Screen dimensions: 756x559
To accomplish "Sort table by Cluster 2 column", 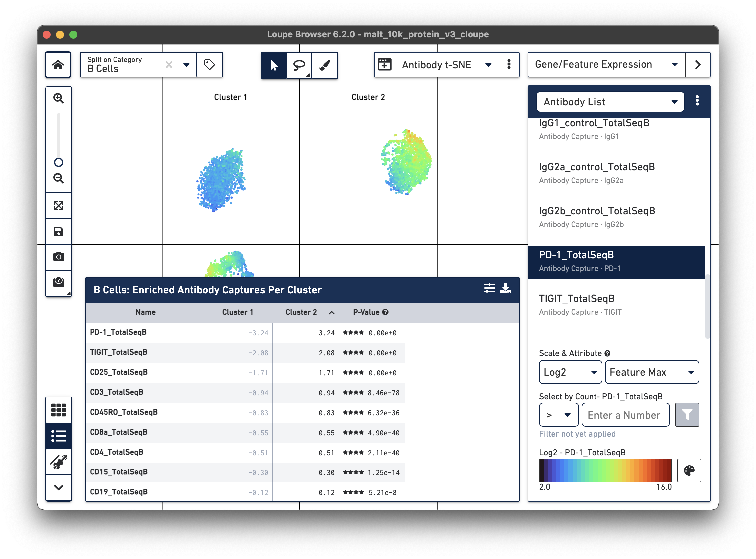I will pos(301,312).
